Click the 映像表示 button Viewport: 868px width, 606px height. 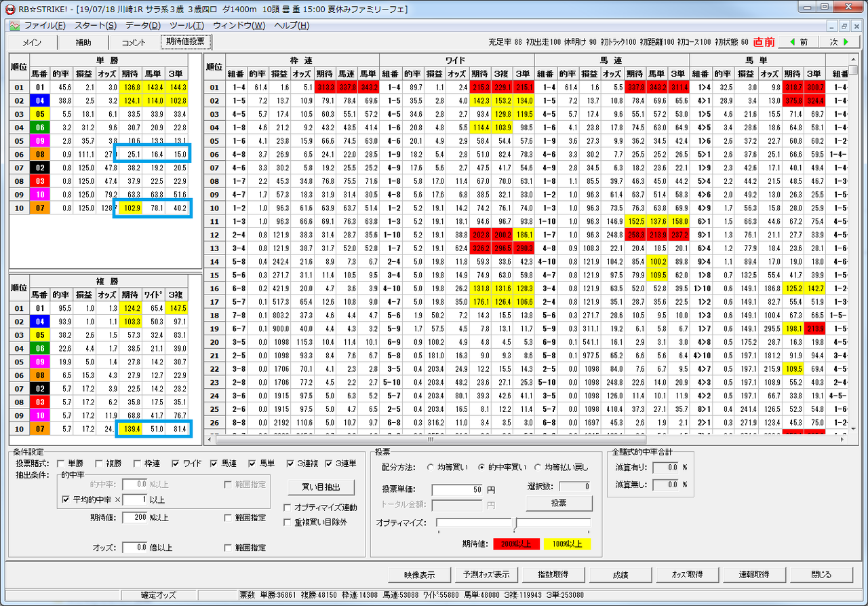418,574
